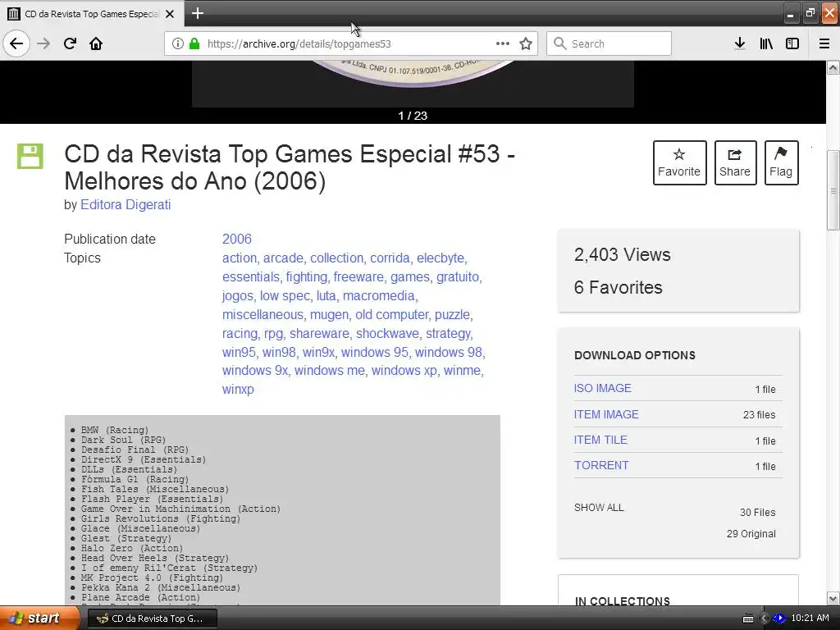Click SHOW ALL download files
Screen dimensions: 840x630
[x=599, y=507]
